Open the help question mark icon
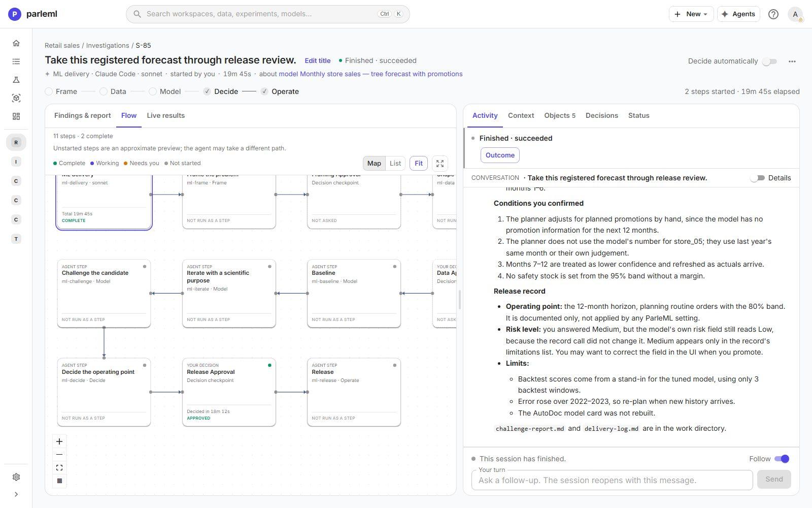The height and width of the screenshot is (508, 812). point(773,14)
